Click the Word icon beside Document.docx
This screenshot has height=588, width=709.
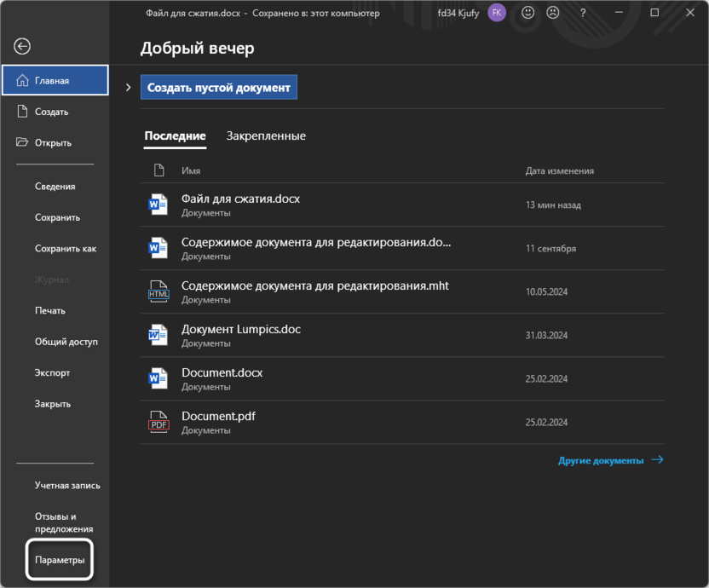[159, 378]
